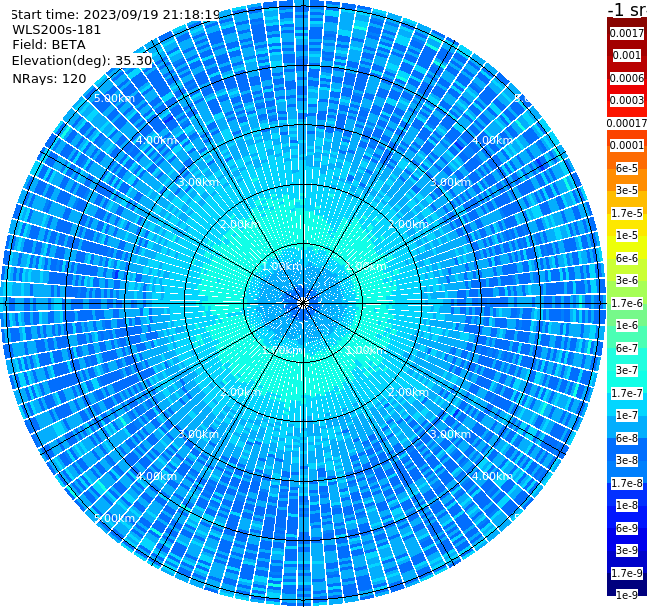
Task: Click the upper-right 2.00km range label
Action: 409,224
